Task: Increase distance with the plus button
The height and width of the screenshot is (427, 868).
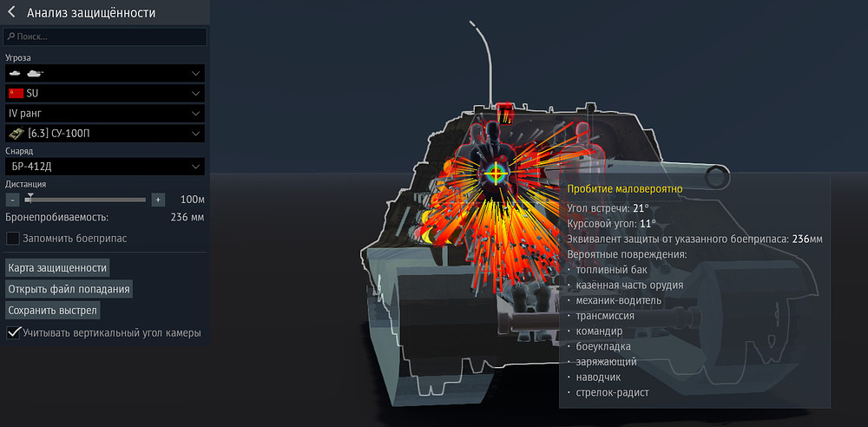Action: coord(158,200)
